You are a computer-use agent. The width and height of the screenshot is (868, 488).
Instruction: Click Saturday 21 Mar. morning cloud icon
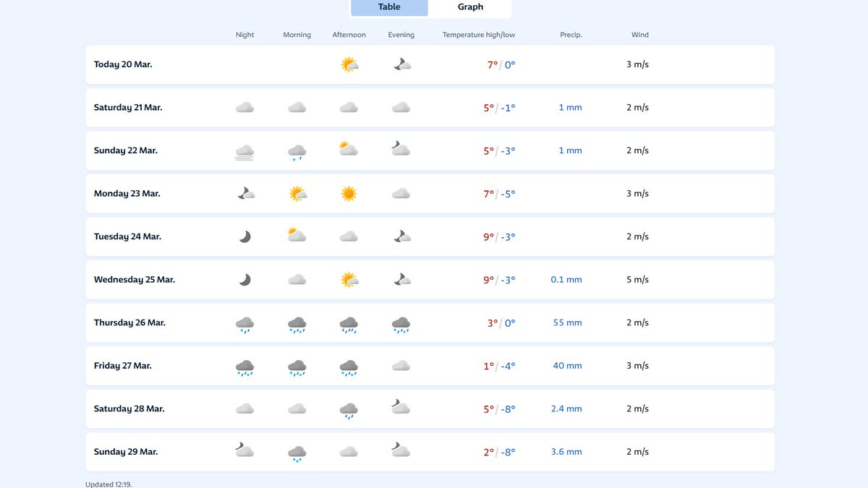coord(297,108)
